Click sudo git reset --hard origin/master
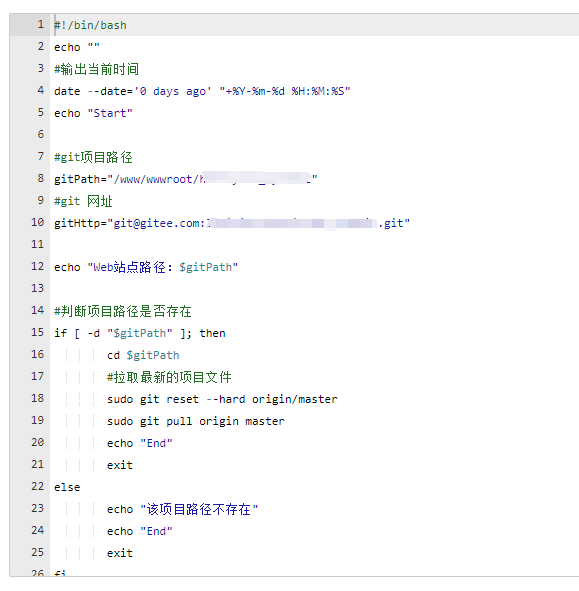 point(222,399)
